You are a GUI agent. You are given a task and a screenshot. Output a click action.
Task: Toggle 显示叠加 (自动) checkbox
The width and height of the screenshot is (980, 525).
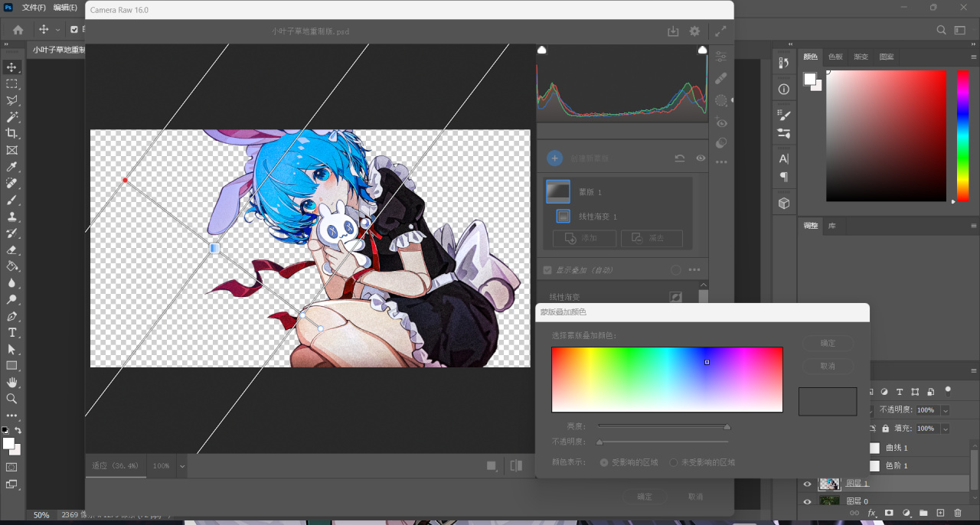click(547, 270)
